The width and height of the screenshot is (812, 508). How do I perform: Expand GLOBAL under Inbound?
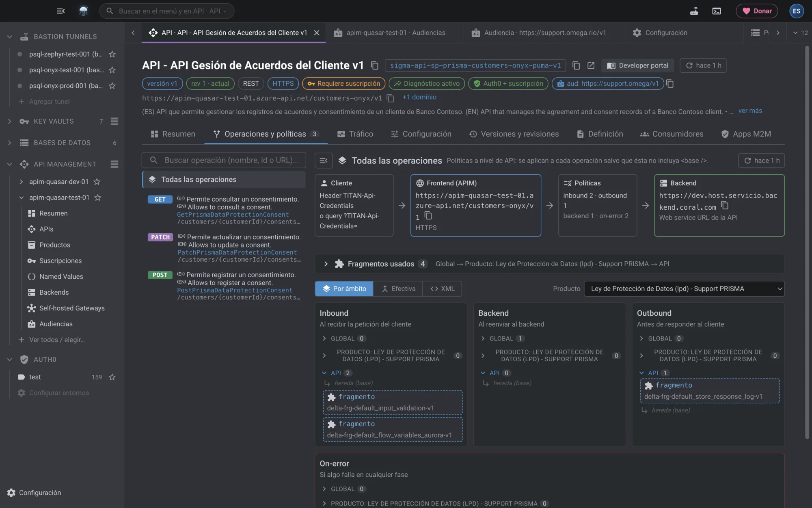324,339
